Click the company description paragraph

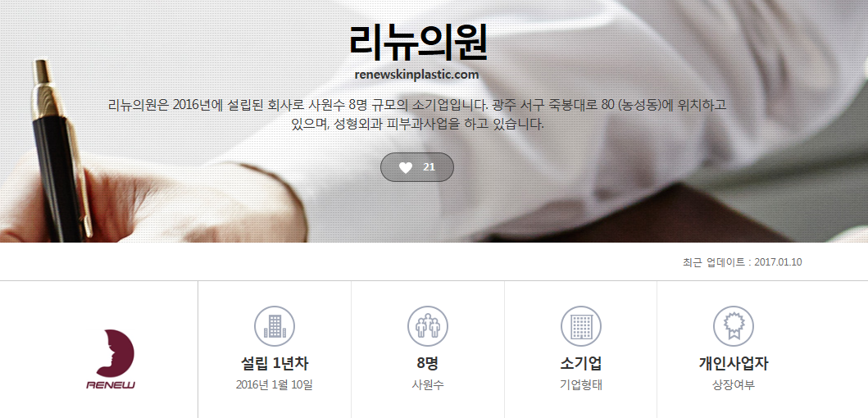pyautogui.click(x=417, y=114)
